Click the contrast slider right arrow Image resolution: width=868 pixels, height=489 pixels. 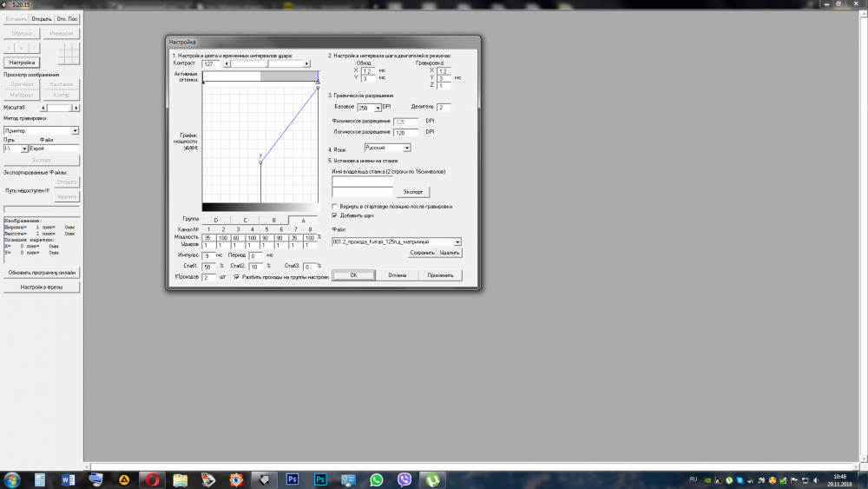(x=306, y=63)
